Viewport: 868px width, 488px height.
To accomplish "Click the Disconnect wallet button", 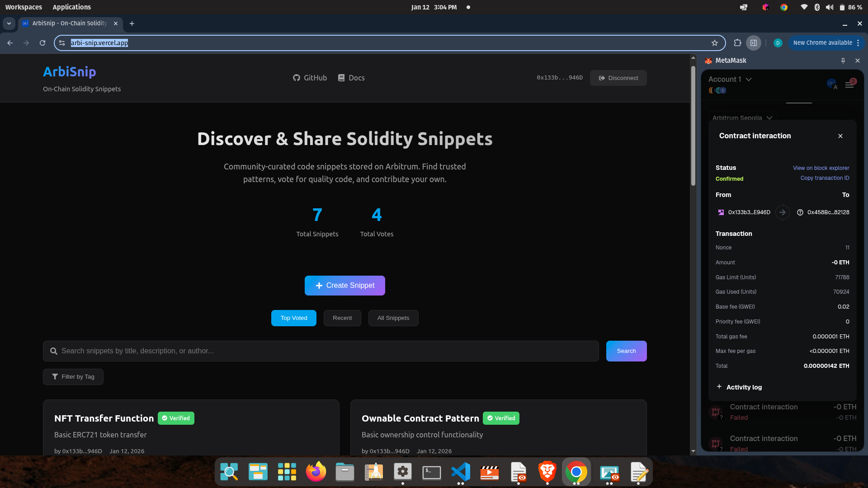I will [618, 78].
